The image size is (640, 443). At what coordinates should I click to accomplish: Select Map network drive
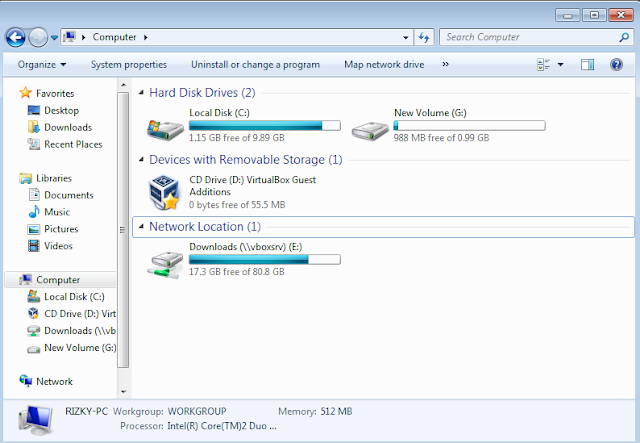tap(384, 65)
